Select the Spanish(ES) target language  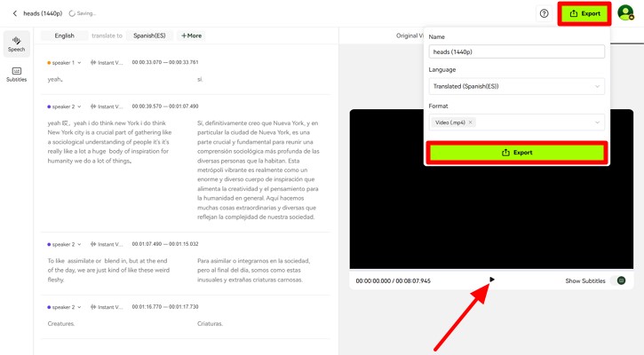pos(149,35)
